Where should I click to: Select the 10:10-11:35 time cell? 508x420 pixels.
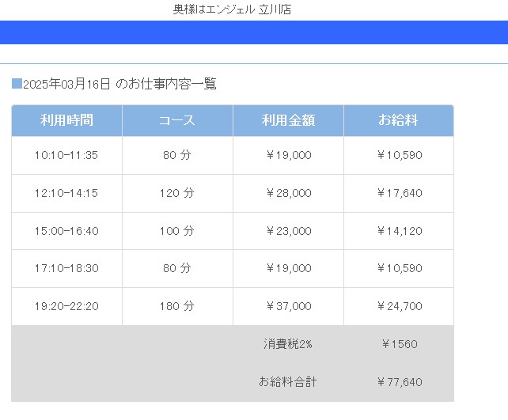coord(66,155)
